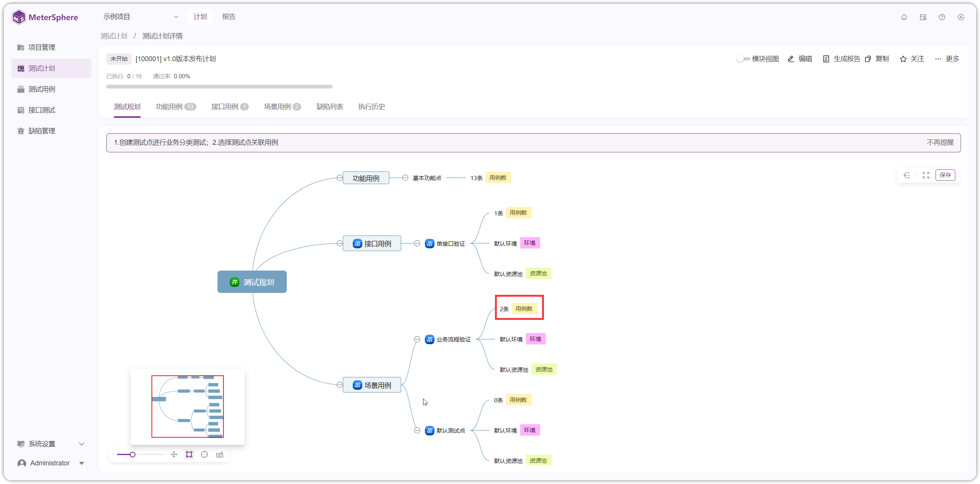The image size is (980, 484).
Task: Open the 功能用例 tab
Action: coord(176,106)
